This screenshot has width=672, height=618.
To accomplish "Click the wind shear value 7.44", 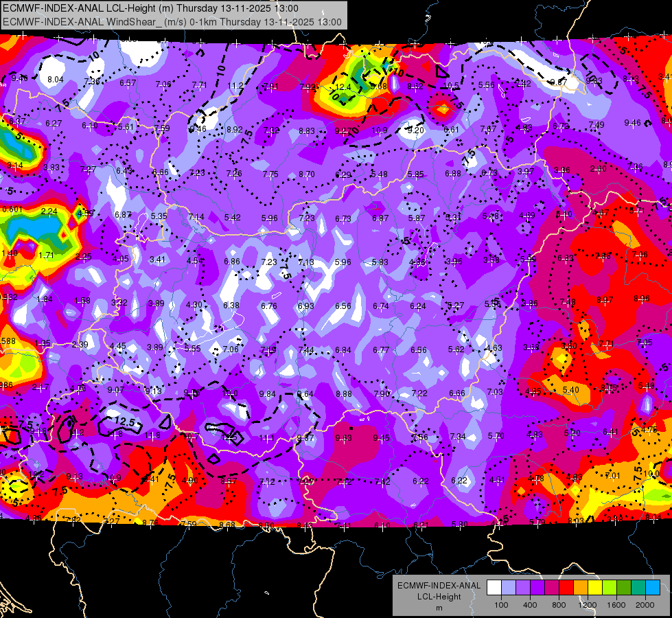I will tap(306, 350).
